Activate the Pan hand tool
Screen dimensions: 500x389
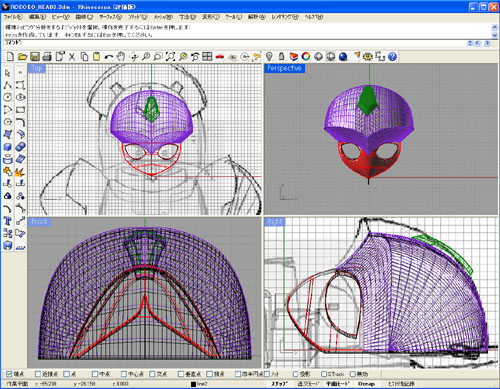click(121, 57)
